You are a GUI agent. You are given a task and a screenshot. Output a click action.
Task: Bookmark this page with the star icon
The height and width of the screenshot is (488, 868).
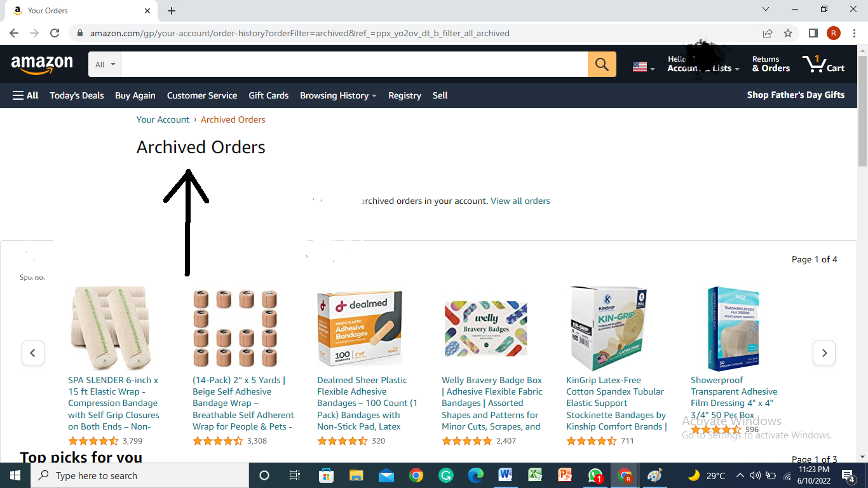pyautogui.click(x=788, y=33)
